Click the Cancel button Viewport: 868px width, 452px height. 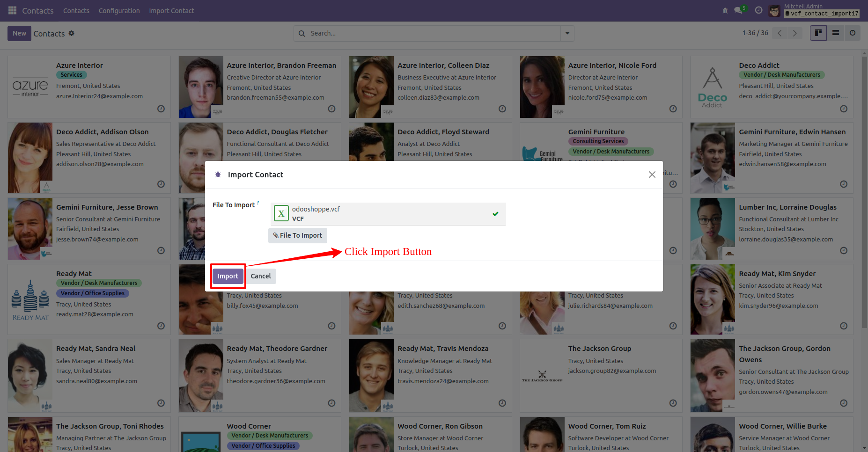(x=261, y=276)
